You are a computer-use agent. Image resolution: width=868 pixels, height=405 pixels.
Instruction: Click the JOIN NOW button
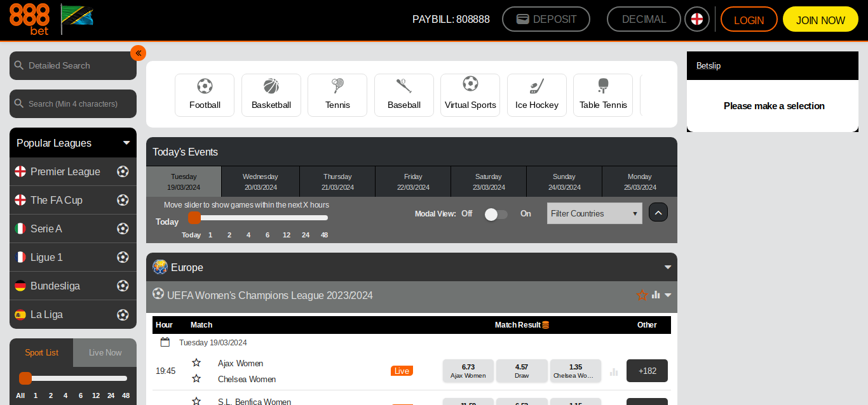pyautogui.click(x=820, y=20)
